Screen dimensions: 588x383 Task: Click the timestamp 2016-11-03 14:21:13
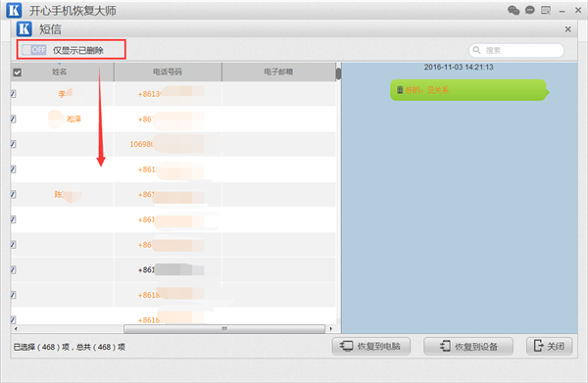point(459,67)
